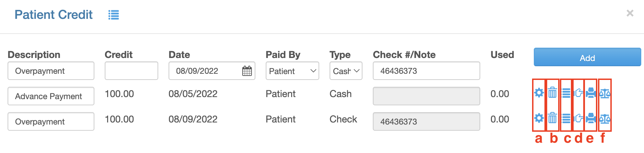Delete the Advance Payment credit via trash icon
Viewport: 644px width, 153px height.
[x=552, y=93]
